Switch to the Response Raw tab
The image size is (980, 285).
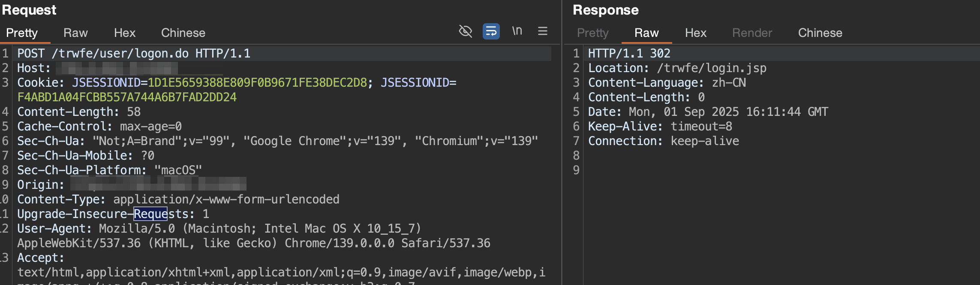pos(646,33)
